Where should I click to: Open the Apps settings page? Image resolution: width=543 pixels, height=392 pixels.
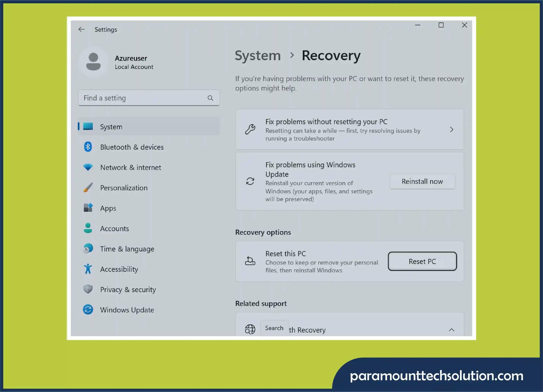[149, 208]
